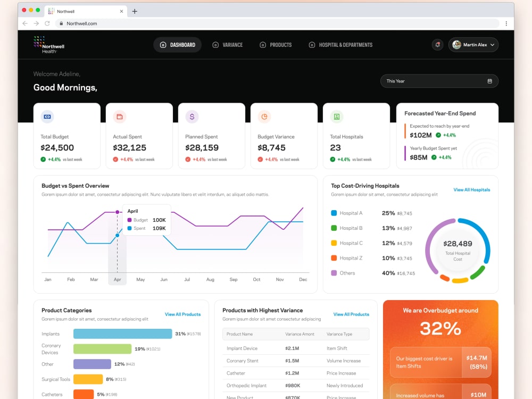Click the browser forward arrow

pos(36,23)
